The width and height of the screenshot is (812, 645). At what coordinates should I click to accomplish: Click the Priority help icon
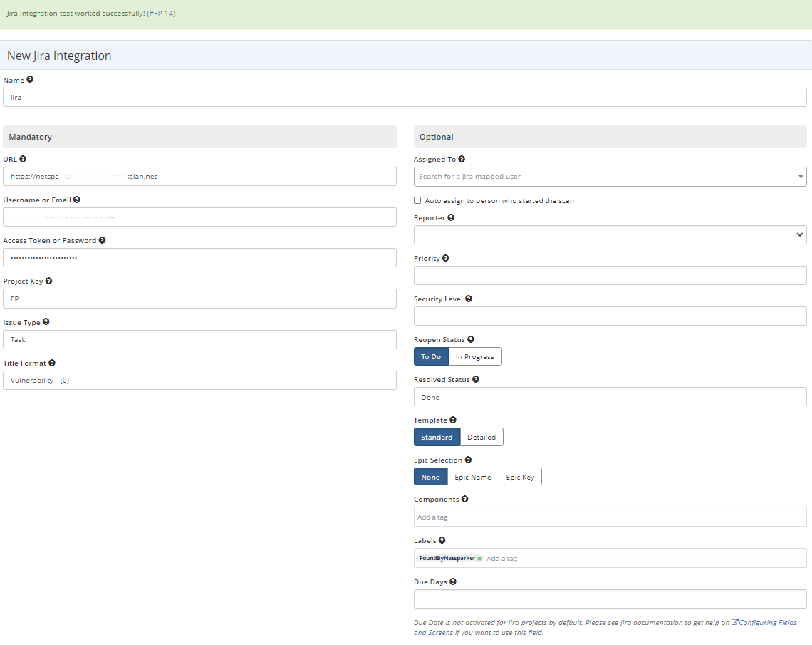(446, 258)
